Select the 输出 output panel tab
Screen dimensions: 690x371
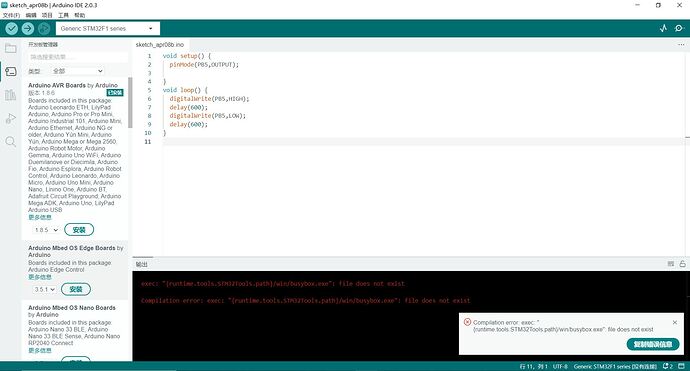click(141, 264)
